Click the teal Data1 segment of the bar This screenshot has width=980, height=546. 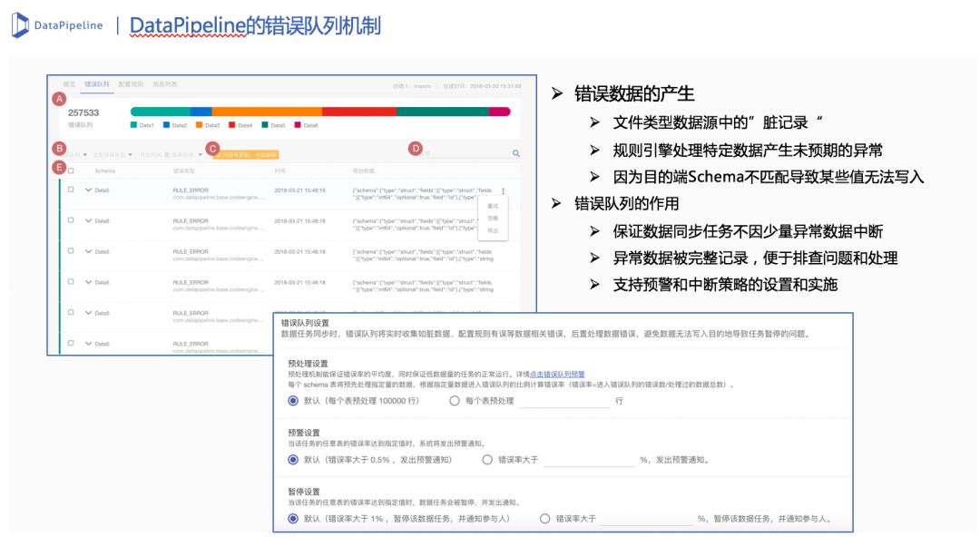point(160,112)
